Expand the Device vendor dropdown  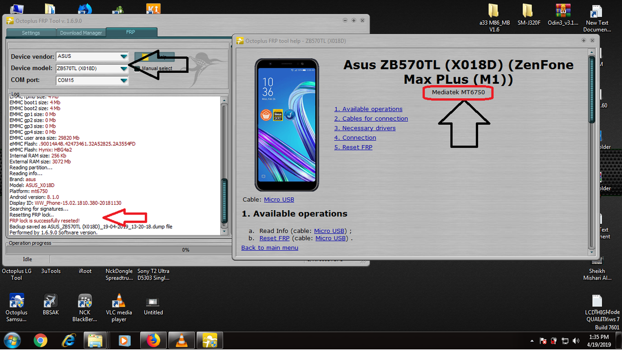(x=124, y=57)
